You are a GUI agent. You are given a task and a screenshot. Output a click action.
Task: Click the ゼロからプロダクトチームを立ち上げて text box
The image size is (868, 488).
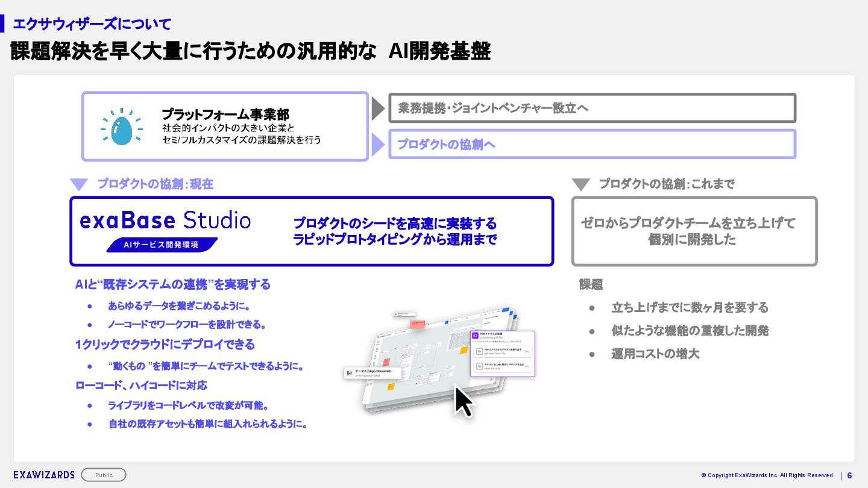click(x=694, y=231)
